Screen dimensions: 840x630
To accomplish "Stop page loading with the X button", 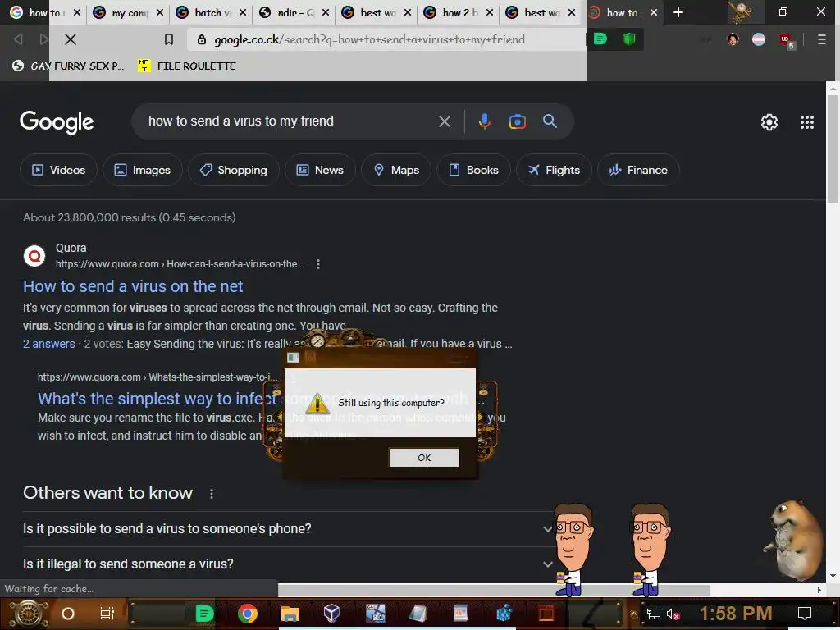I will tap(71, 39).
